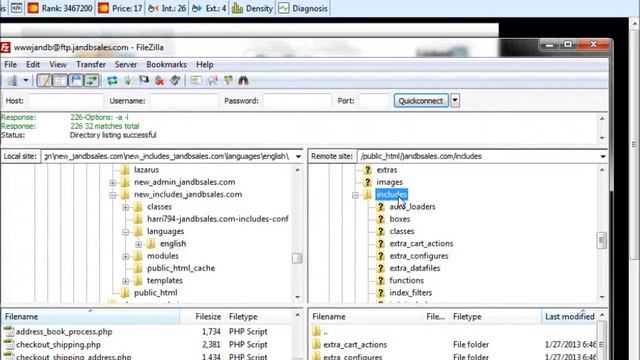Image resolution: width=640 pixels, height=360 pixels.
Task: Open the Bookmarks menu
Action: [167, 64]
